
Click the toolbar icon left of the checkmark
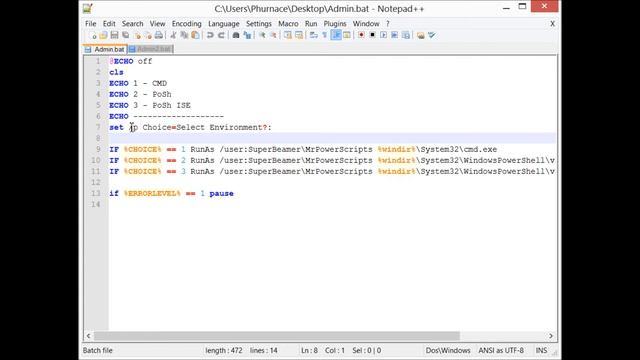(x=420, y=36)
